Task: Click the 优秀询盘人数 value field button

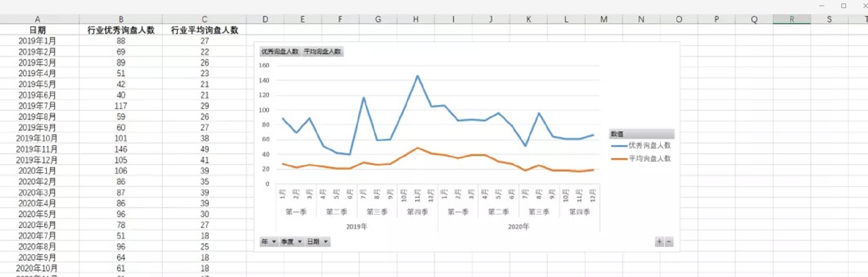Action: tap(280, 52)
